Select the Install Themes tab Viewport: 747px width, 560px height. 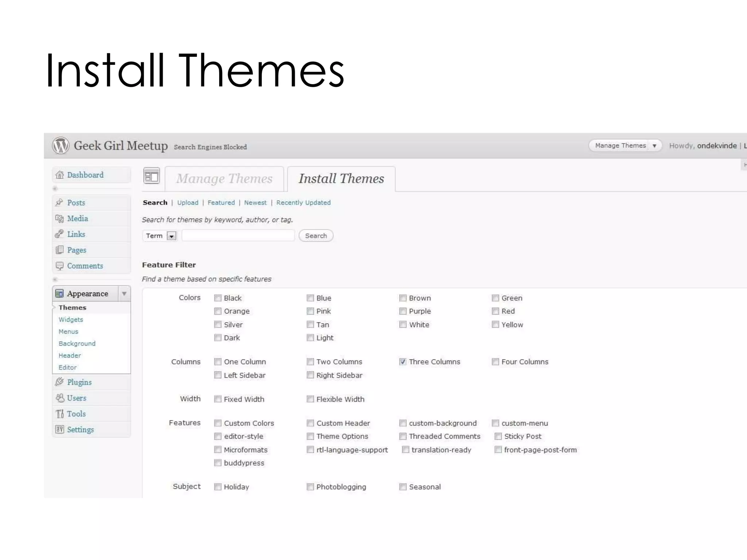coord(341,179)
